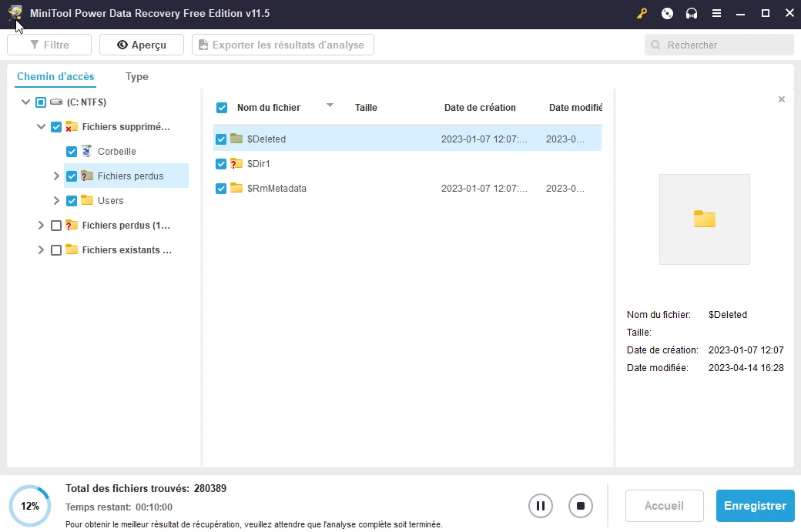Uncheck the Users checkbox
The height and width of the screenshot is (532, 801).
72,201
